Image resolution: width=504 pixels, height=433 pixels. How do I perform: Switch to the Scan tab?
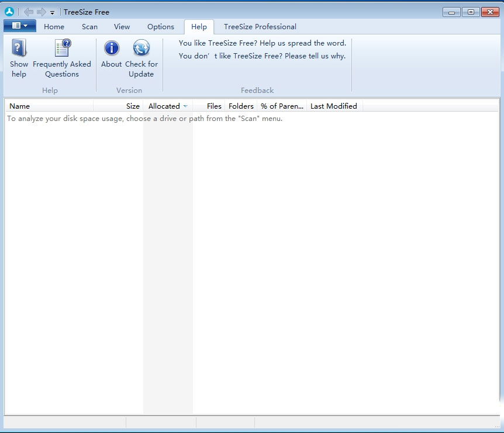coord(89,27)
